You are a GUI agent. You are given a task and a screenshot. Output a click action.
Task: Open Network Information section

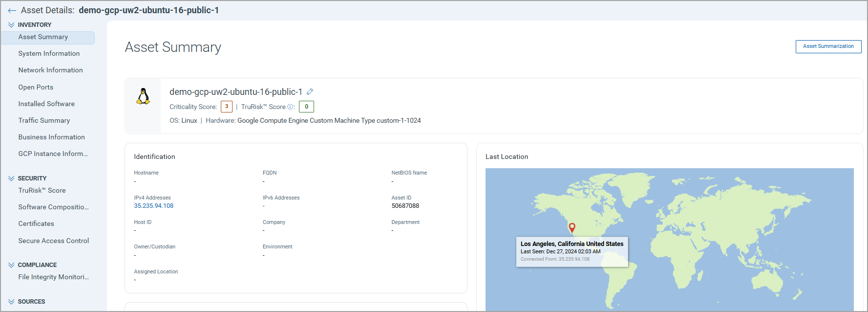pos(50,70)
